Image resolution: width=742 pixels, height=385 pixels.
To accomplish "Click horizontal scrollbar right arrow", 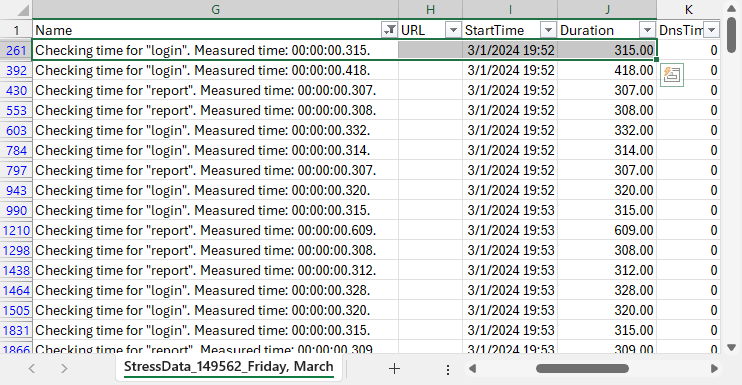I will 715,368.
